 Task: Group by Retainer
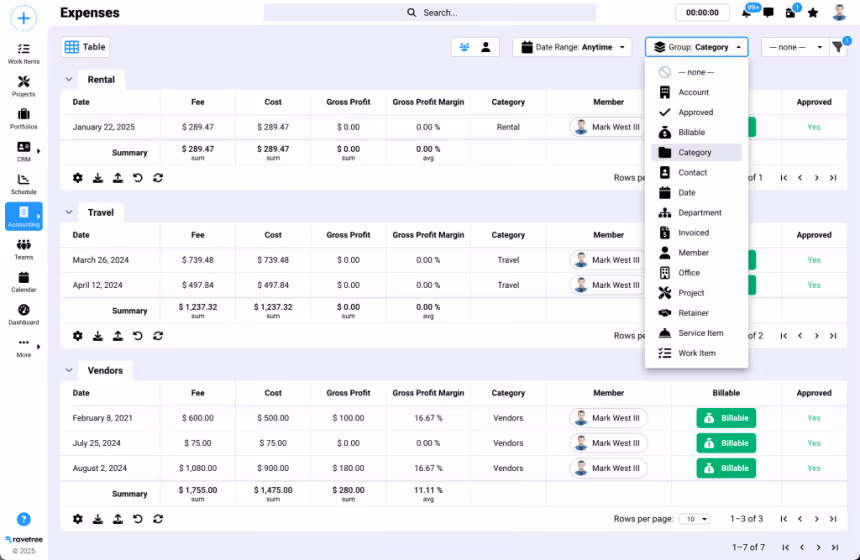(697, 313)
